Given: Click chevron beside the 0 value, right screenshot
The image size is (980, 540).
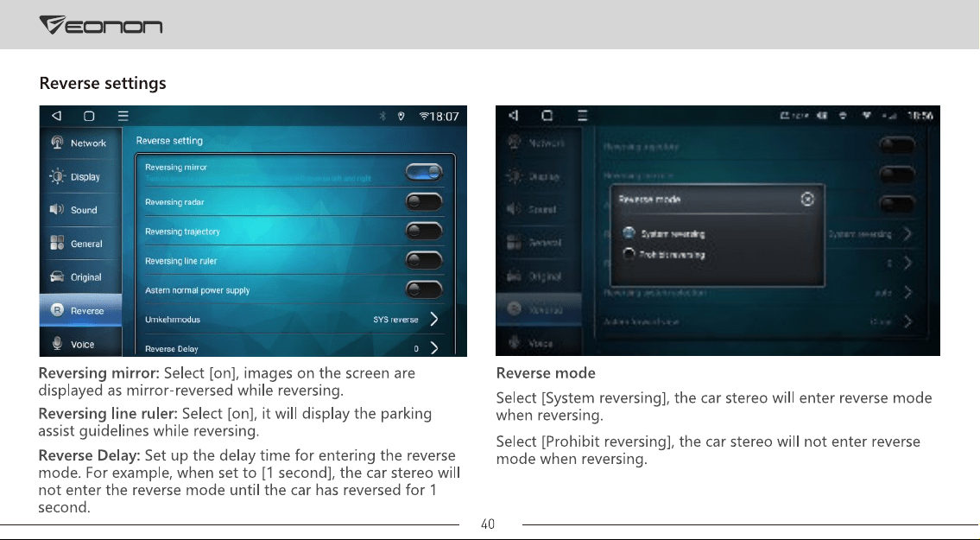Looking at the screenshot, I should point(907,263).
